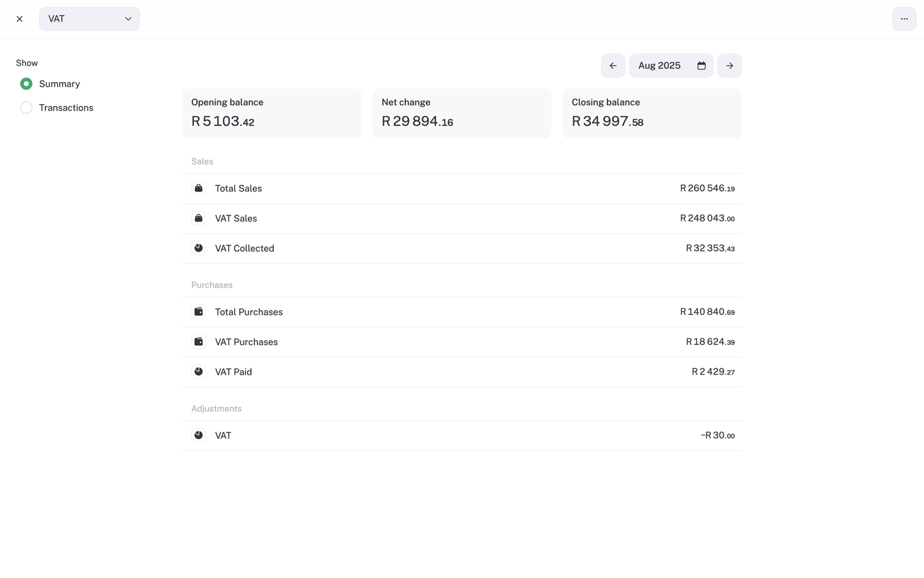
Task: Click the VAT Collected pie icon
Action: click(199, 248)
